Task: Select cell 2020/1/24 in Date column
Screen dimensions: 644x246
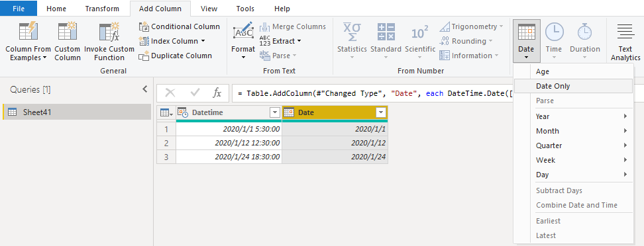Action: pyautogui.click(x=335, y=157)
